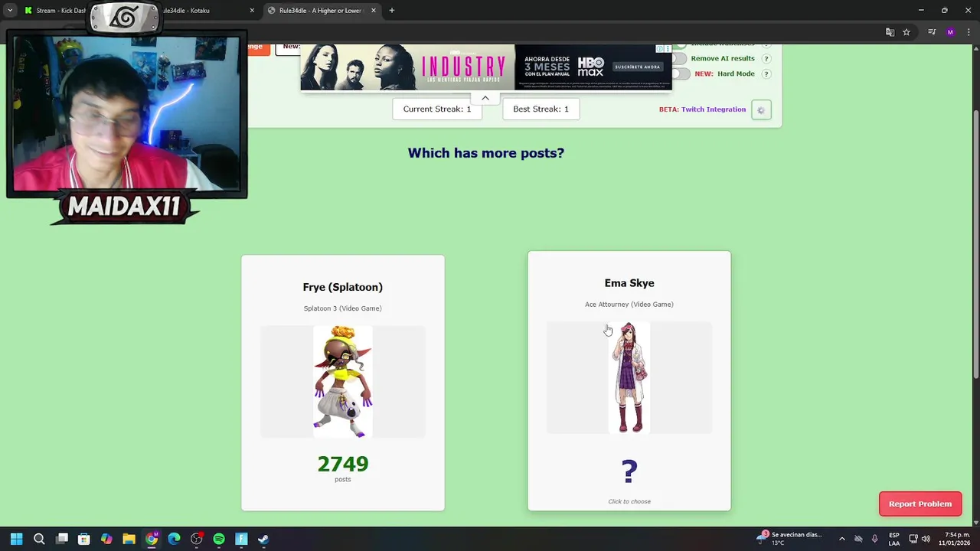Open the weather widget showing 13°C
Viewport: 980px width, 551px height.
pos(790,539)
